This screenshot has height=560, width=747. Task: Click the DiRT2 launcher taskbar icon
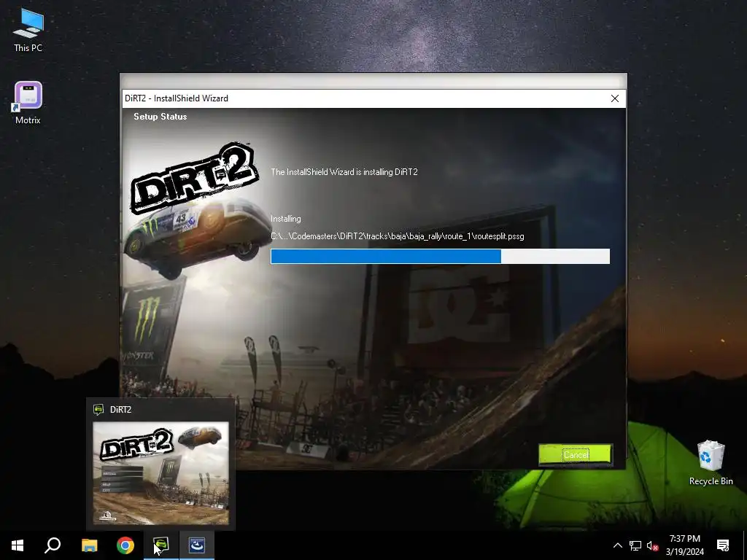(x=161, y=545)
